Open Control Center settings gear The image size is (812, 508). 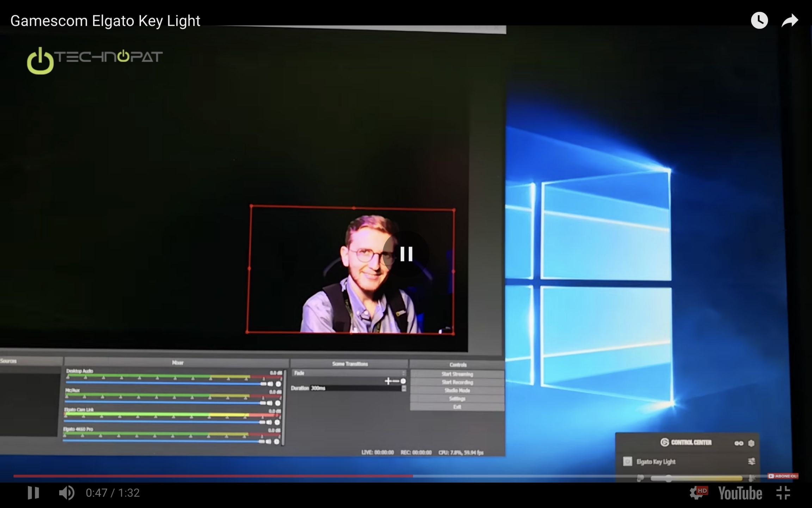pyautogui.click(x=751, y=443)
